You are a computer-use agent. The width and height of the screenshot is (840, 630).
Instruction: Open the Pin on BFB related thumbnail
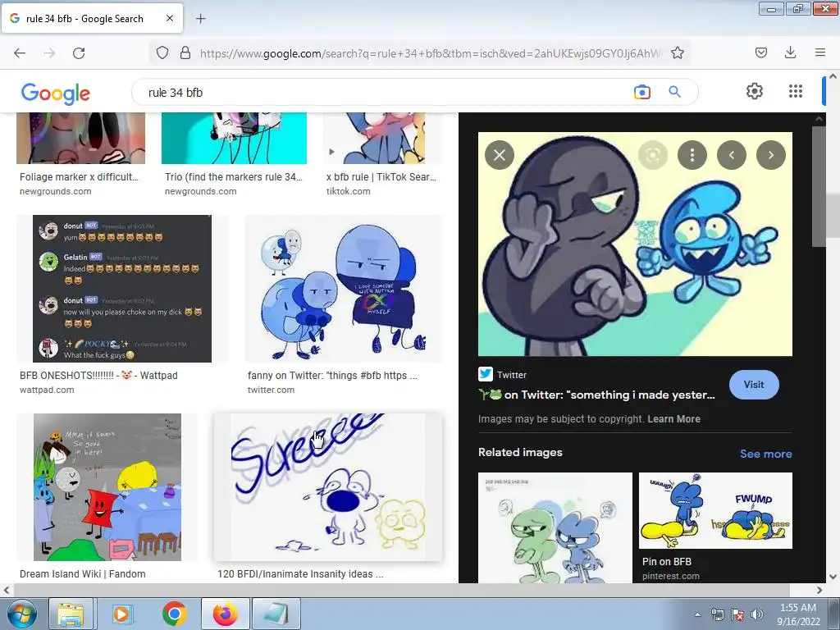point(715,510)
